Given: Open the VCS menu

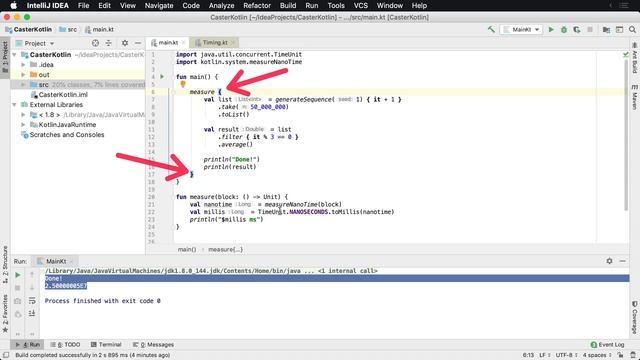Looking at the screenshot, I should (360, 5).
